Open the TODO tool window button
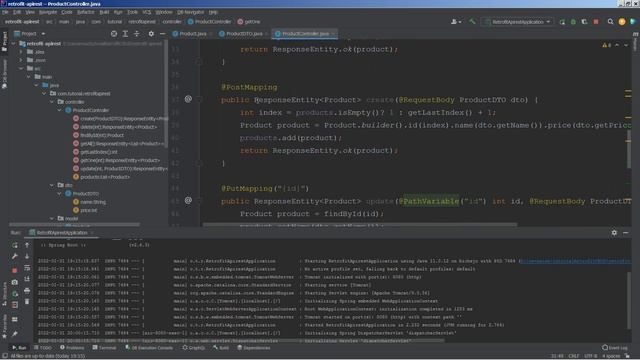 [x=43, y=348]
